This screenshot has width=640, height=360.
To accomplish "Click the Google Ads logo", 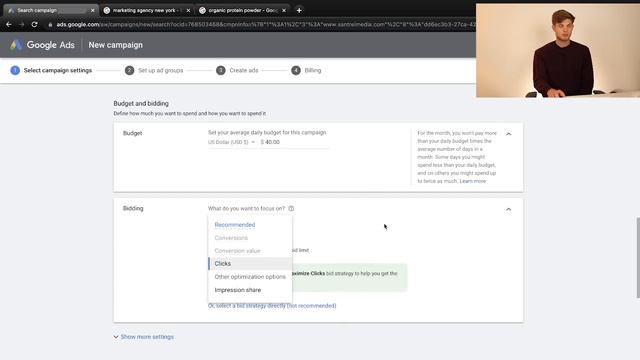I will [42, 45].
